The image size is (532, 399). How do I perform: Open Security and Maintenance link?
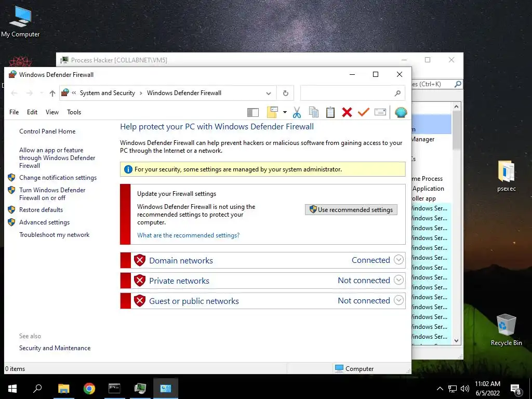55,348
